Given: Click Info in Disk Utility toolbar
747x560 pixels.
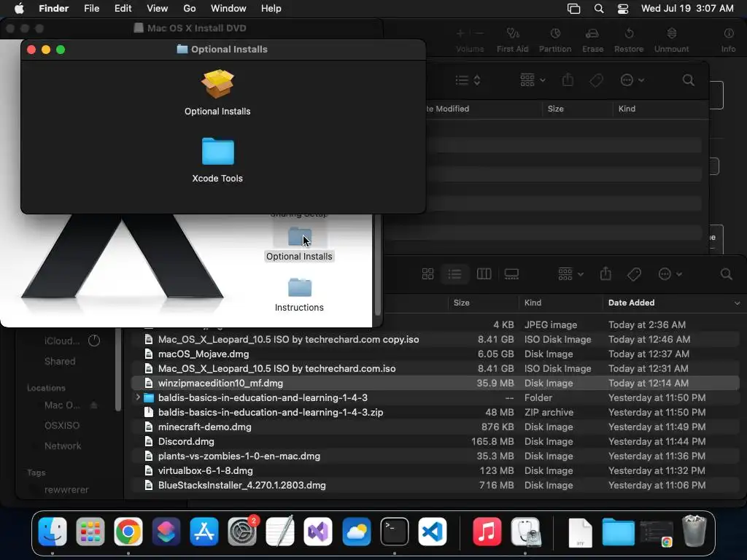Looking at the screenshot, I should (x=729, y=40).
